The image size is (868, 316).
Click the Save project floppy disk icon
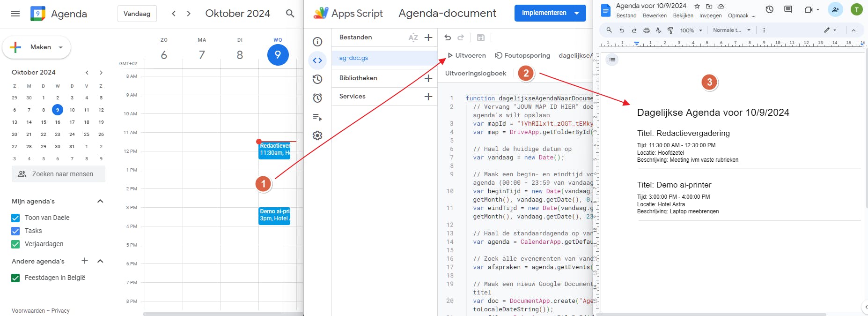coord(480,38)
